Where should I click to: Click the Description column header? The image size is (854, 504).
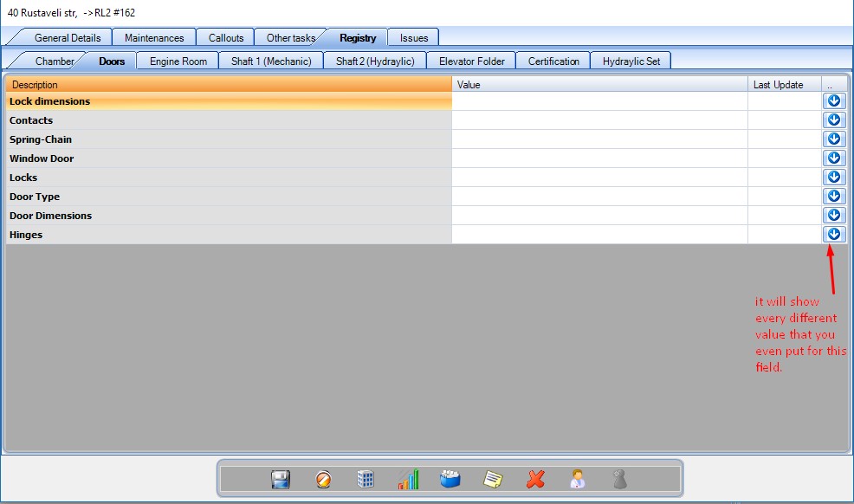tap(229, 85)
